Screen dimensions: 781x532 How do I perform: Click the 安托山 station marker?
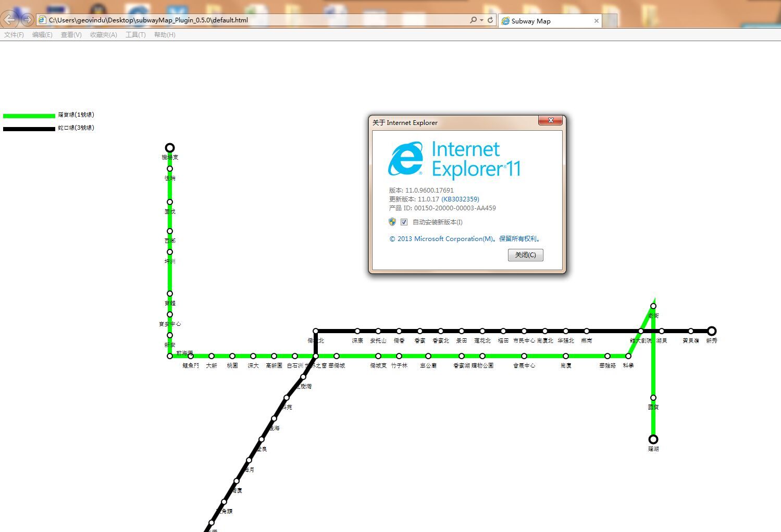(x=378, y=331)
